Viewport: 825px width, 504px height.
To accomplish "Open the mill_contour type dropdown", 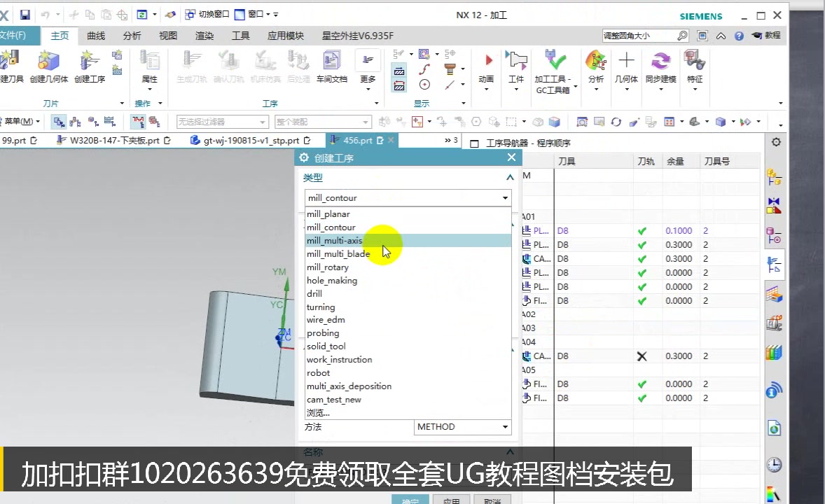I will [504, 198].
